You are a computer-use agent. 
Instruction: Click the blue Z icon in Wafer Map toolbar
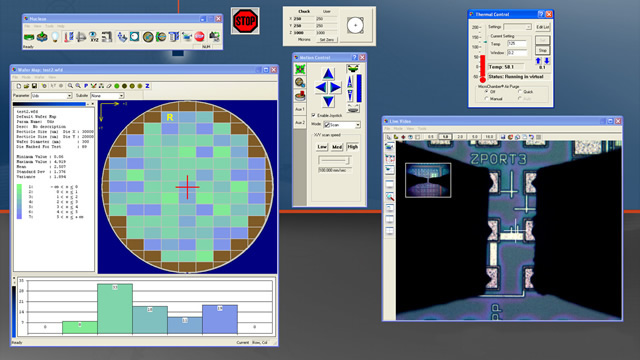[147, 86]
